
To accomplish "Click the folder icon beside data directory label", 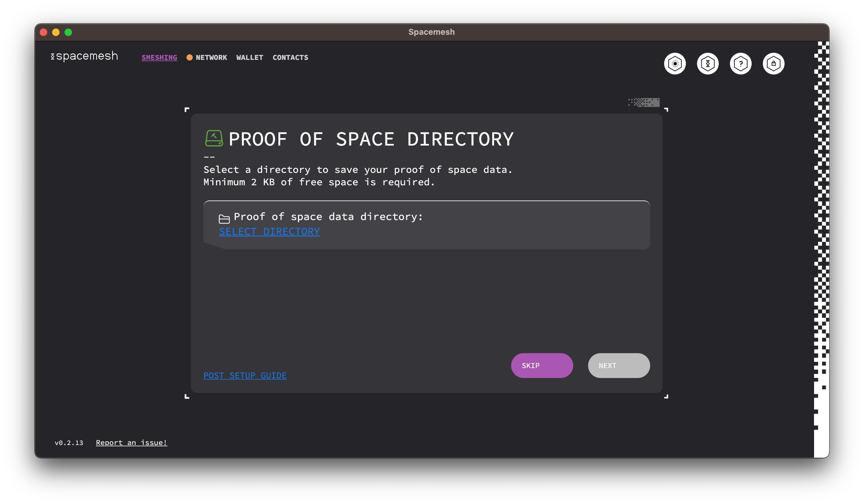I will click(224, 219).
